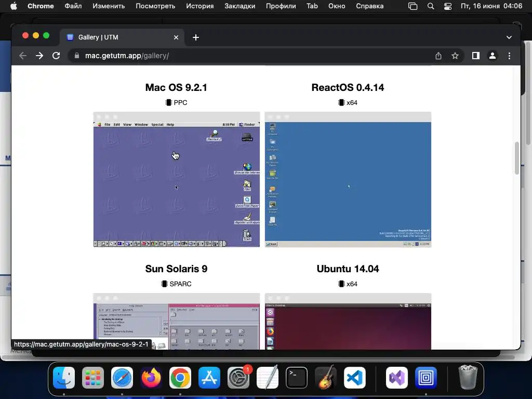Open Visual Studio from the Dock
This screenshot has height=399, width=532.
397,378
